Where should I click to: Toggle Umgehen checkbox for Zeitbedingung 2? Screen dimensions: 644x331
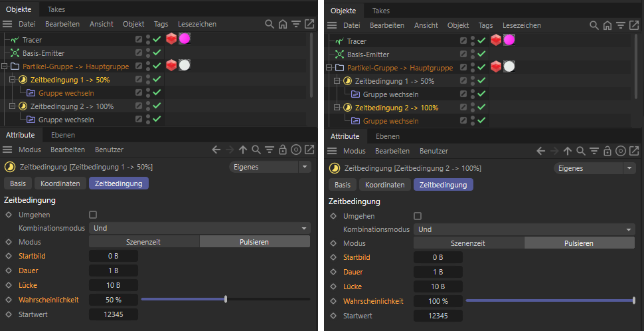point(418,216)
